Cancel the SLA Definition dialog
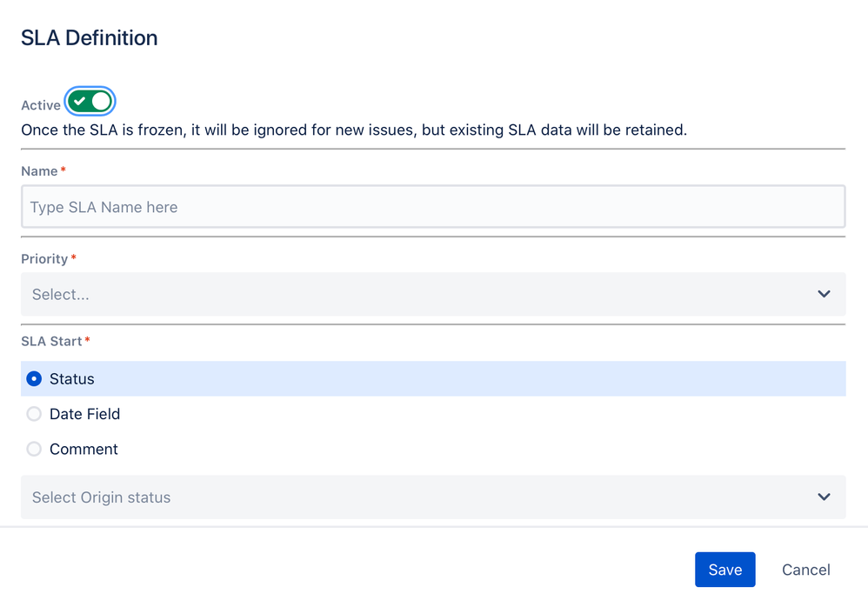This screenshot has width=868, height=607. [805, 570]
